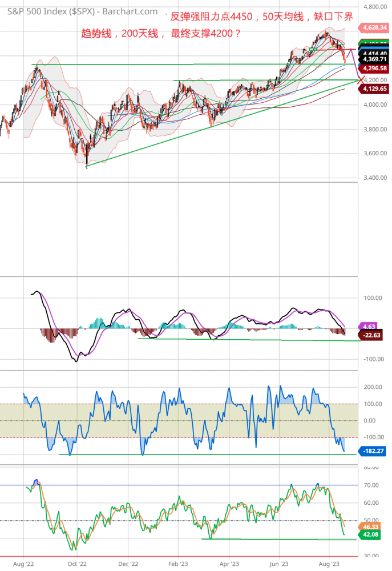Click the S&P 500 Index ($SPX) chart title
Image resolution: width=392 pixels, height=571 pixels.
[82, 11]
